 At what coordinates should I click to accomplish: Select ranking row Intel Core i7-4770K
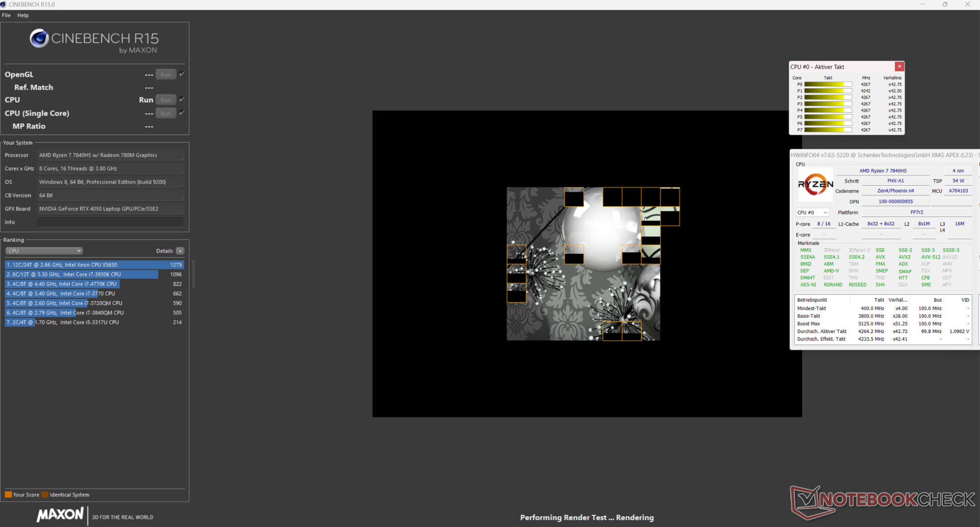[94, 284]
